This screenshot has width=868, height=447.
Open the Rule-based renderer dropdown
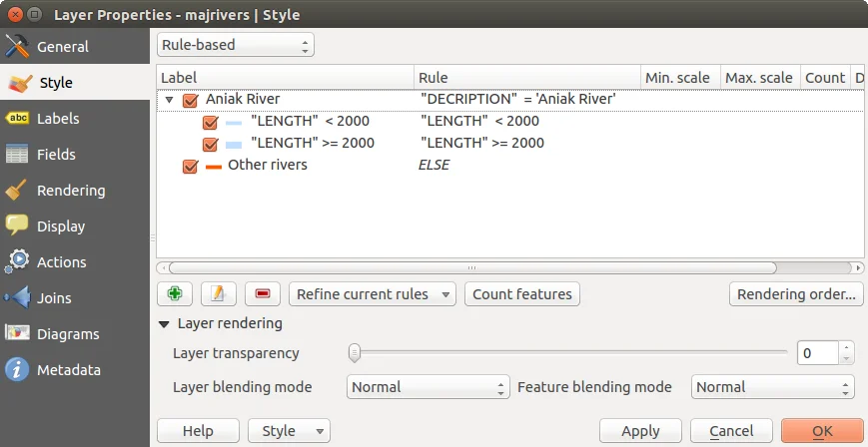pyautogui.click(x=236, y=45)
